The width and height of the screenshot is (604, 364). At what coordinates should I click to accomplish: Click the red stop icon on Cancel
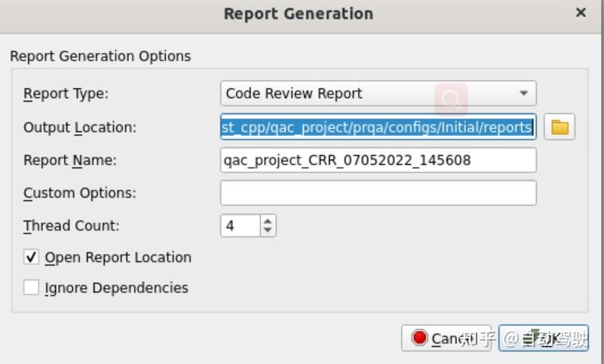pos(419,338)
